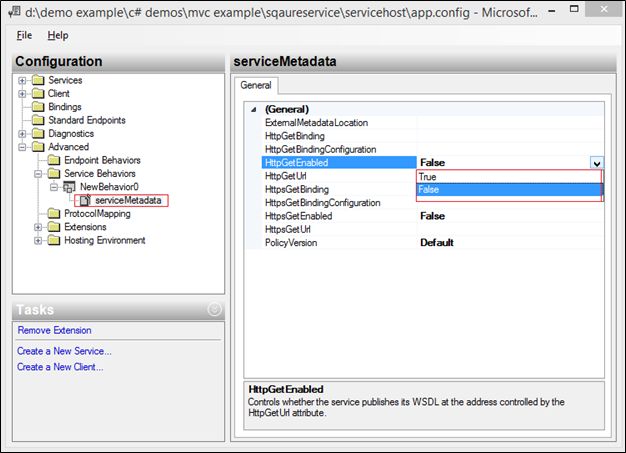
Task: Click the HttpsGetUrl value field
Action: [510, 229]
